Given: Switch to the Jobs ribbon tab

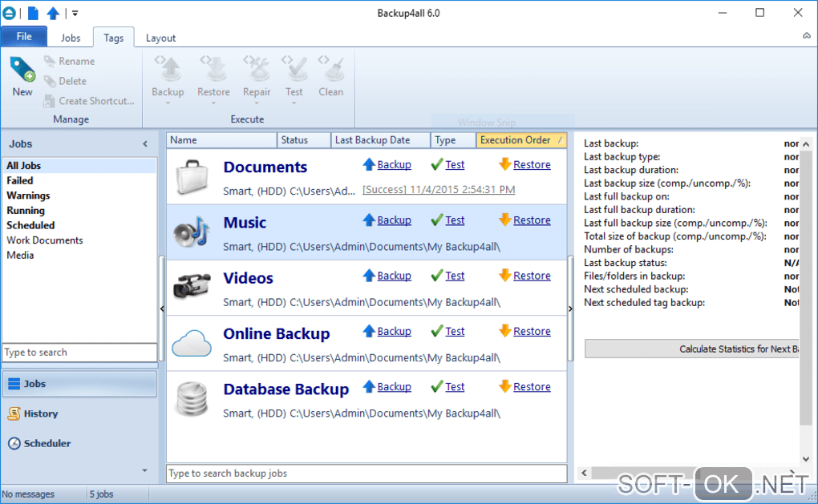Looking at the screenshot, I should pyautogui.click(x=71, y=38).
